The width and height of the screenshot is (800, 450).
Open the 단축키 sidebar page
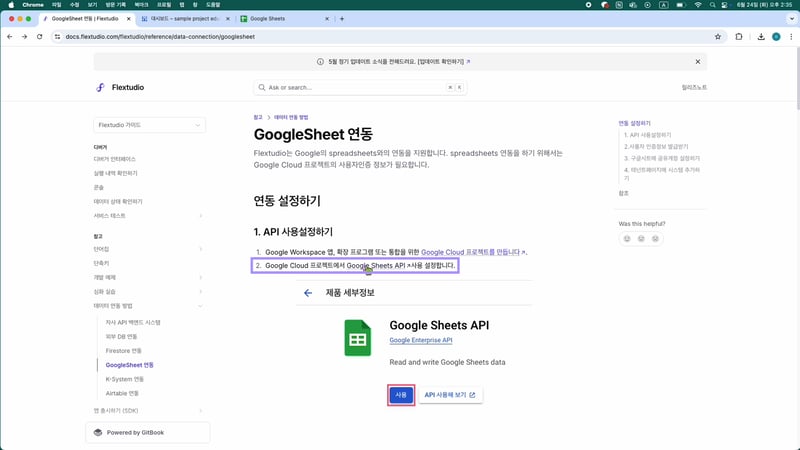(101, 263)
